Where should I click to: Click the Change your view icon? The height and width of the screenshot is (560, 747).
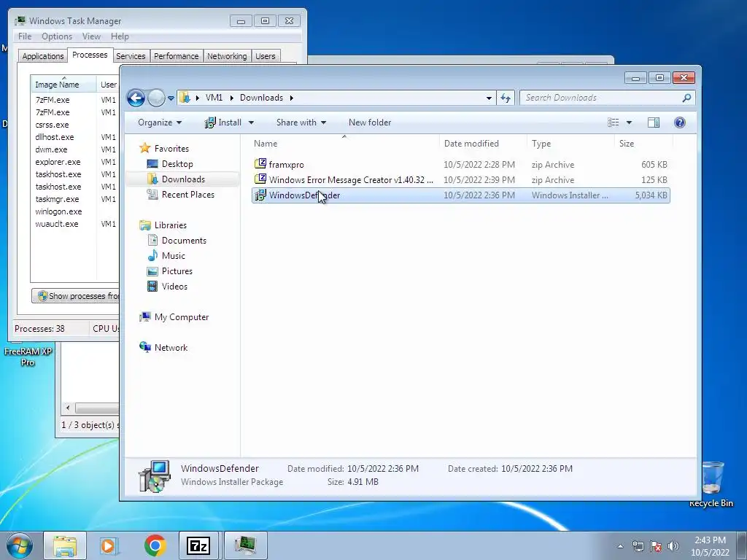pyautogui.click(x=613, y=122)
